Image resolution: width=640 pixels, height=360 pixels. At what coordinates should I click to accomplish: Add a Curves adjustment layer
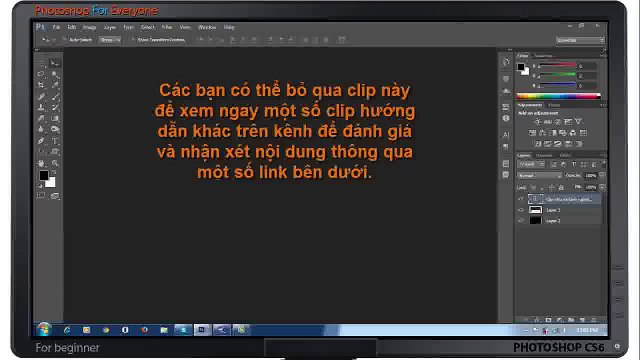(x=558, y=122)
